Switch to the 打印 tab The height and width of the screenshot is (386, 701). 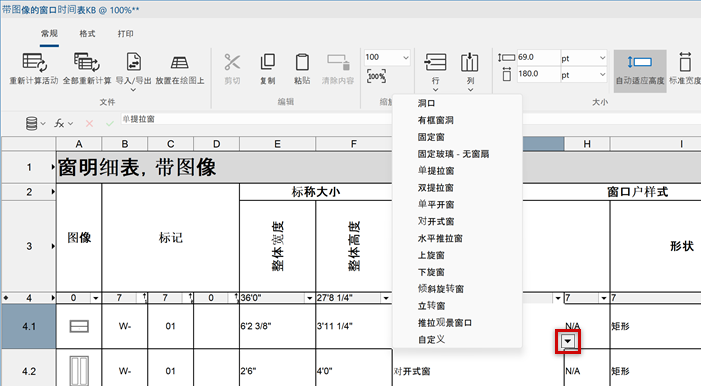(126, 34)
